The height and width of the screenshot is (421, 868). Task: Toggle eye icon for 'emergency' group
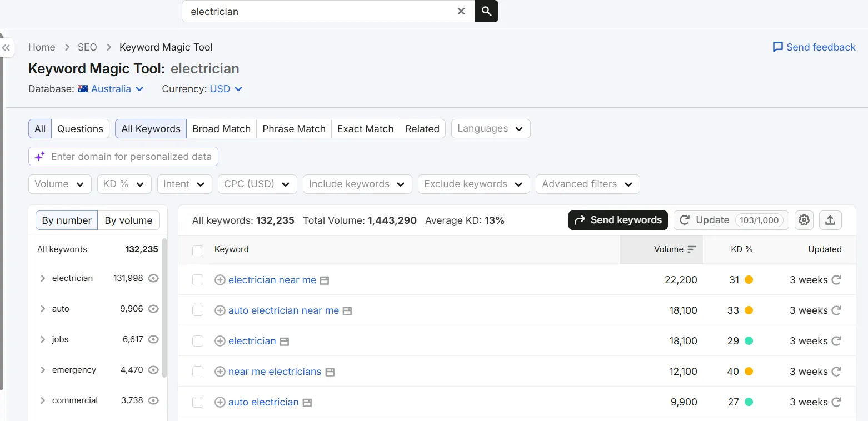[x=154, y=370]
